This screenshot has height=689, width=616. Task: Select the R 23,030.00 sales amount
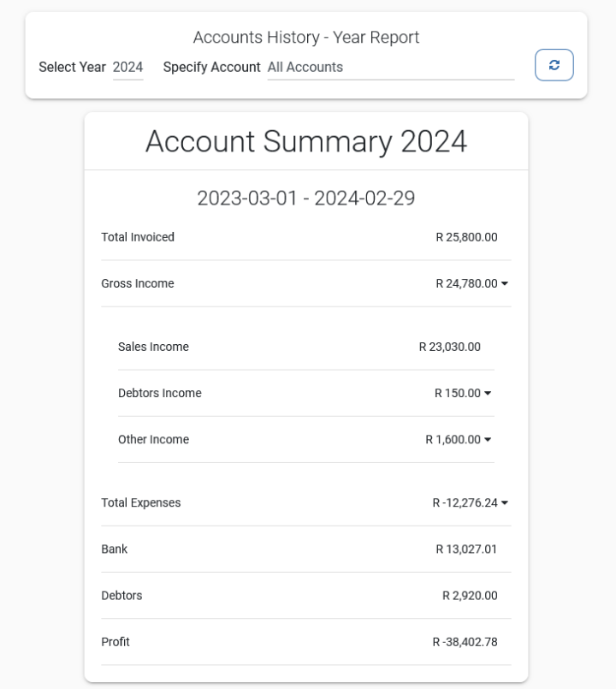449,347
